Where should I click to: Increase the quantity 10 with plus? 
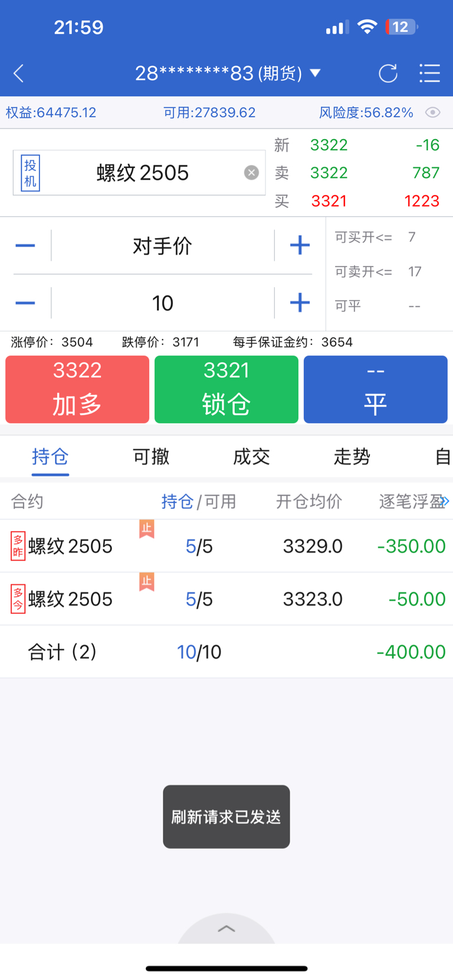pos(300,303)
